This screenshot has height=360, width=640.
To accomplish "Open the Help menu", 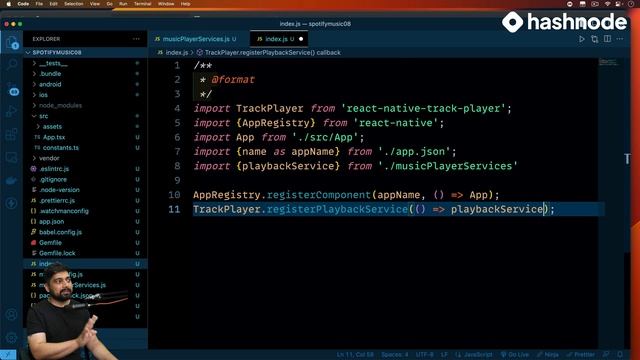I will tap(185, 4).
